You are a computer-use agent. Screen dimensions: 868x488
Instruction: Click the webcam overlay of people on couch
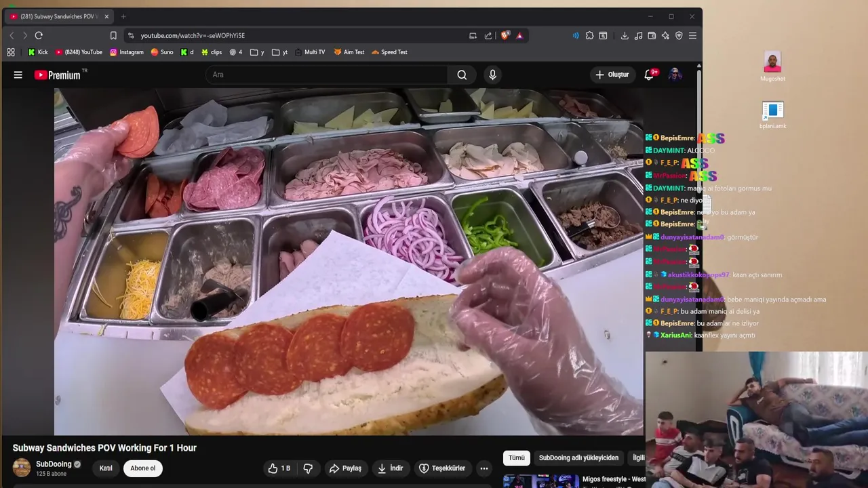pyautogui.click(x=757, y=420)
